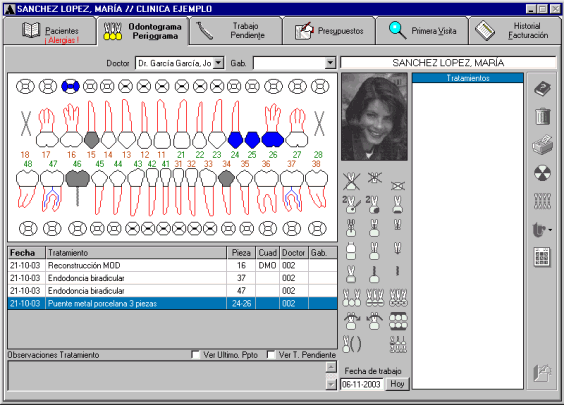The width and height of the screenshot is (564, 405).
Task: Click the Fecha column header
Action: (27, 253)
